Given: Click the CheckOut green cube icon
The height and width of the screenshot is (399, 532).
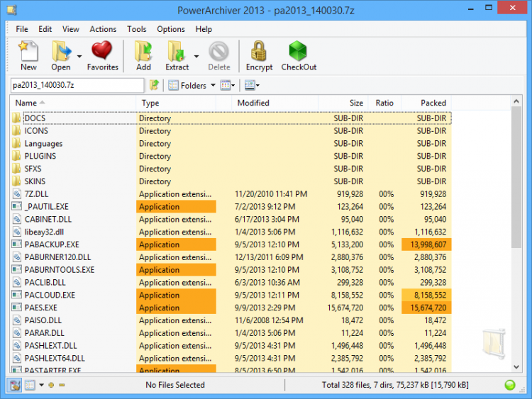Looking at the screenshot, I should click(x=298, y=51).
